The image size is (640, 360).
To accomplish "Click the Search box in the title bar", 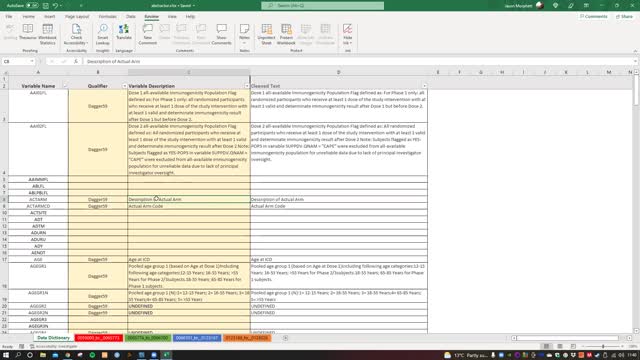I will [322, 6].
